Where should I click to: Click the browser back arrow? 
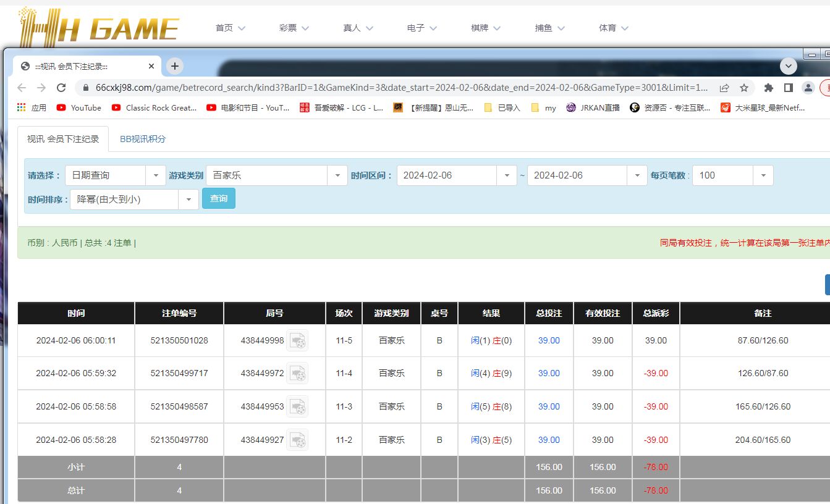click(22, 88)
